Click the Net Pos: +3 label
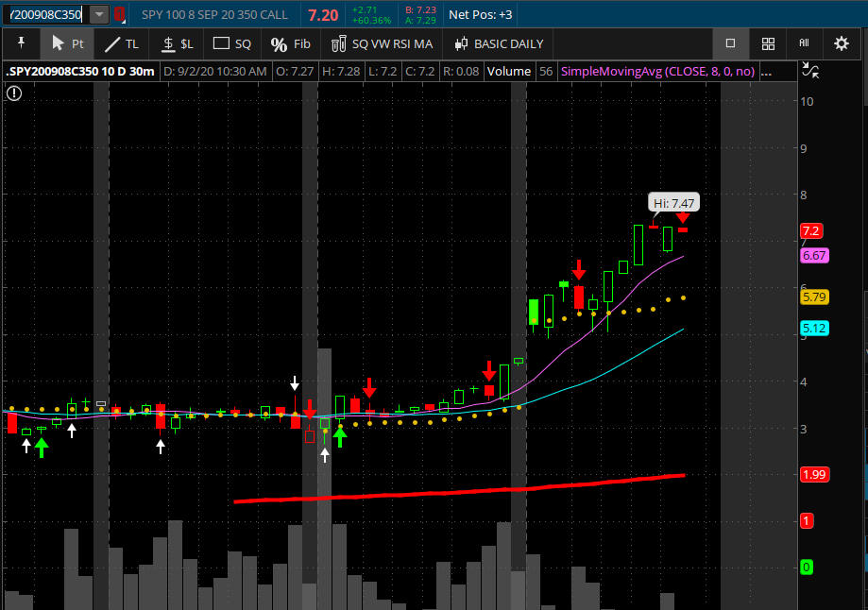 point(480,15)
